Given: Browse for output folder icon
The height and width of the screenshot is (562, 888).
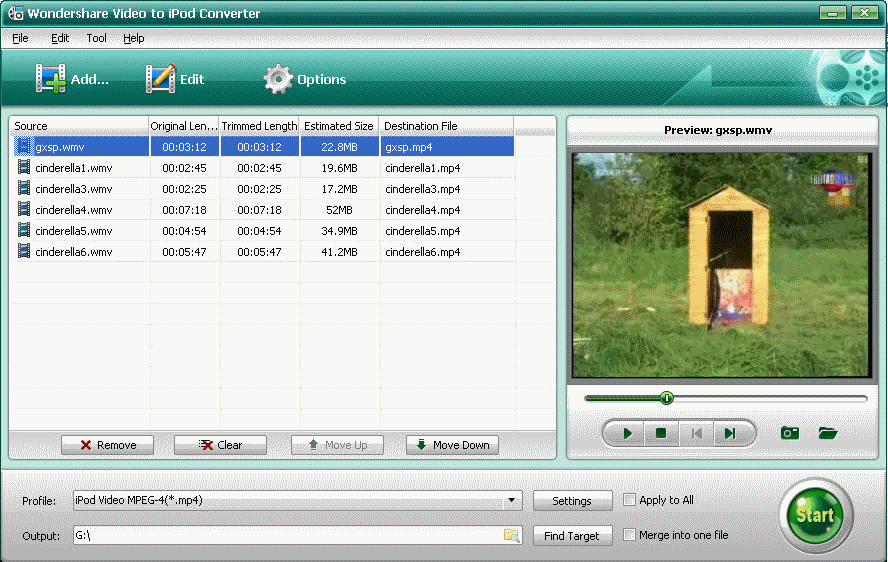Looking at the screenshot, I should click(511, 536).
